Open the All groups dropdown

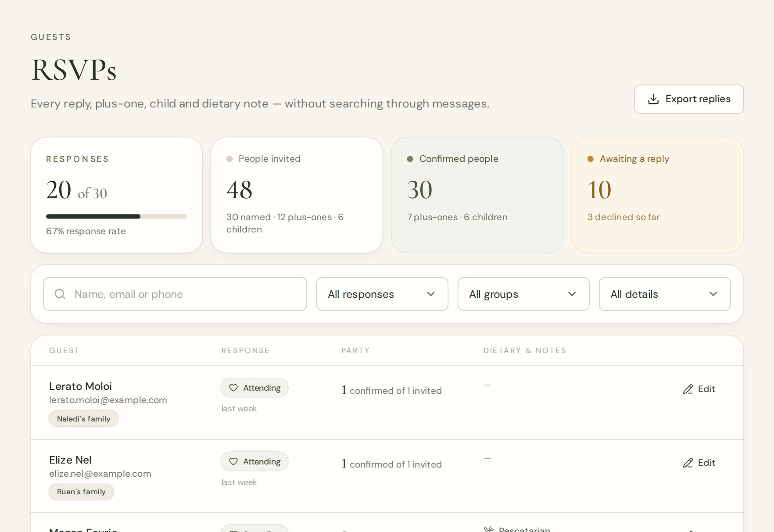point(523,294)
